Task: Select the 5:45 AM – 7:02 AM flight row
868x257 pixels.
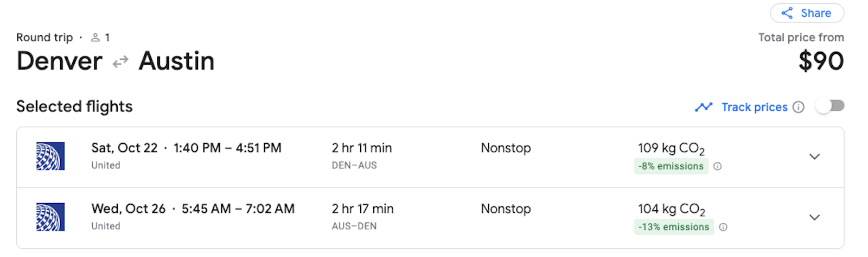Action: tap(238, 209)
